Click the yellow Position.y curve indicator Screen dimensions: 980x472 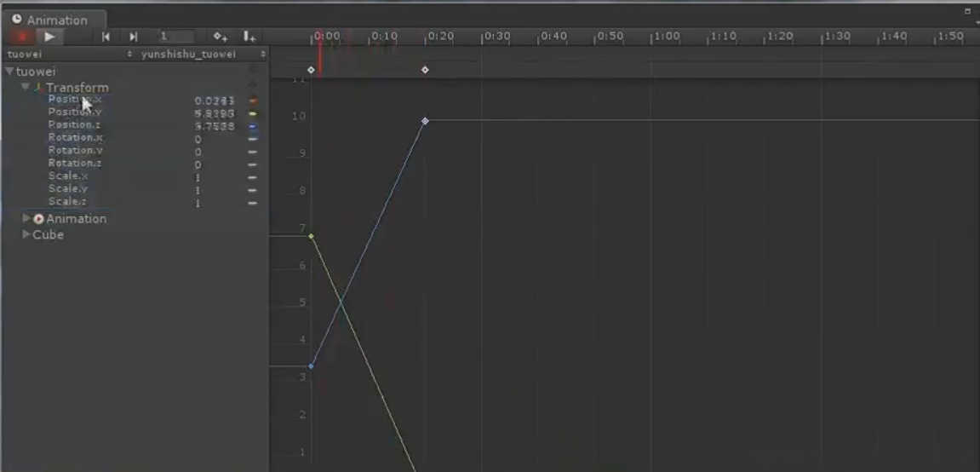pos(253,114)
